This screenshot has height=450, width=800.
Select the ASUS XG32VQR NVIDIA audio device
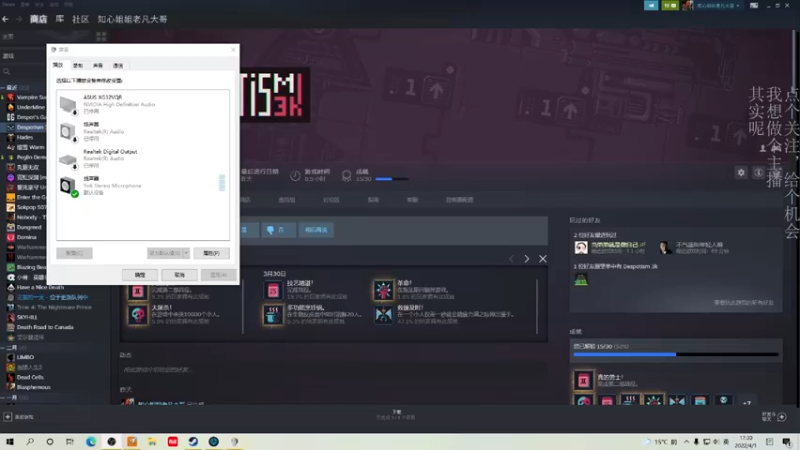click(142, 104)
